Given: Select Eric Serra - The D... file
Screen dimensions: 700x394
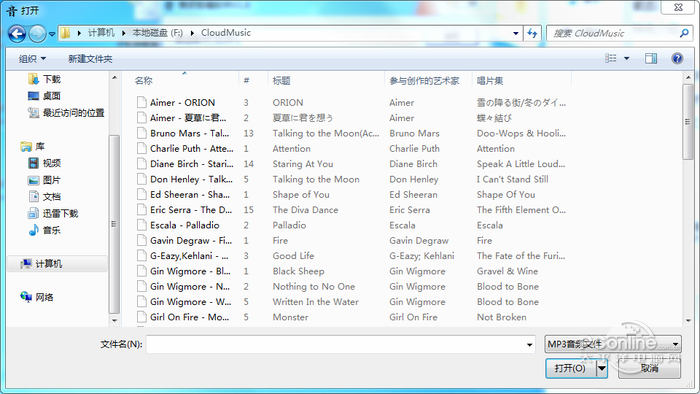Looking at the screenshot, I should (191, 210).
